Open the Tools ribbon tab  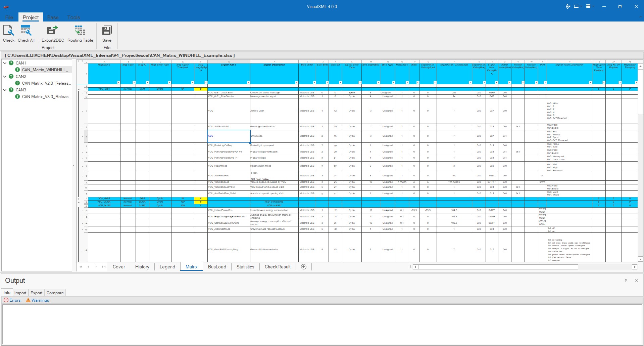73,17
